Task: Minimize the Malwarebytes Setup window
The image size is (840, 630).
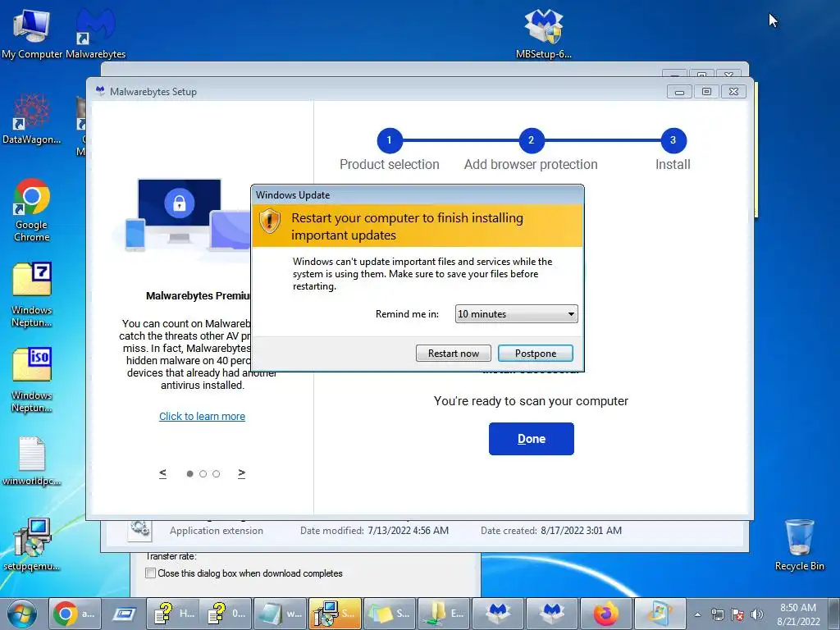Action: tap(679, 92)
